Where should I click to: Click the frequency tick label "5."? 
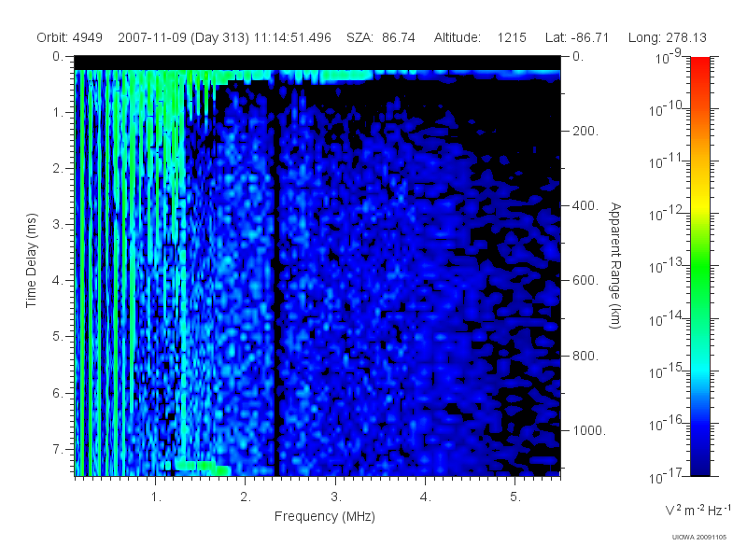tap(515, 497)
